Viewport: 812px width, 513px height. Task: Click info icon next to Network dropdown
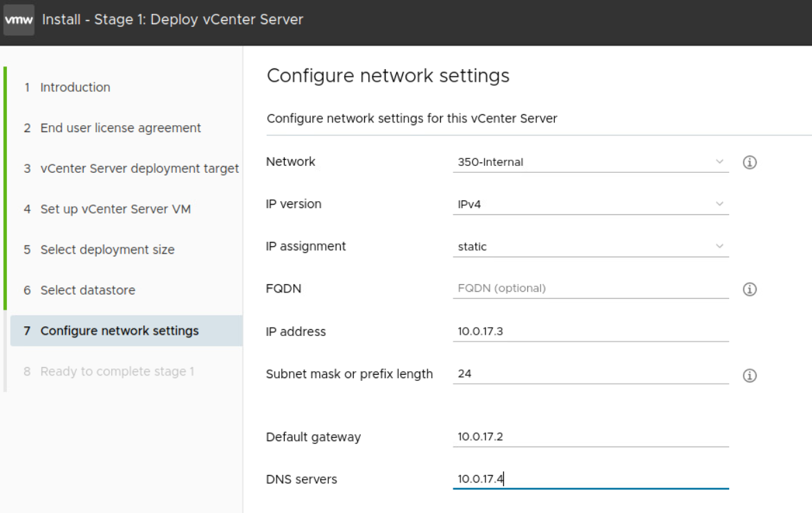click(749, 162)
